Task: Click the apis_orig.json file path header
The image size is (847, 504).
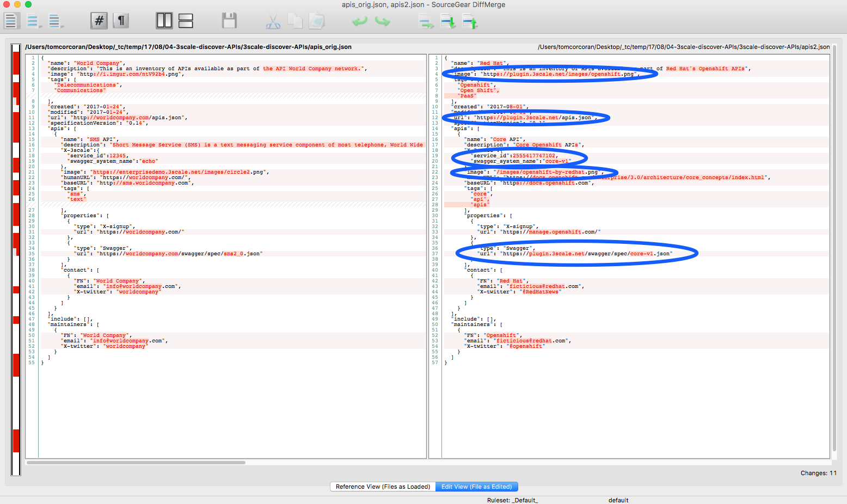Action: 188,47
